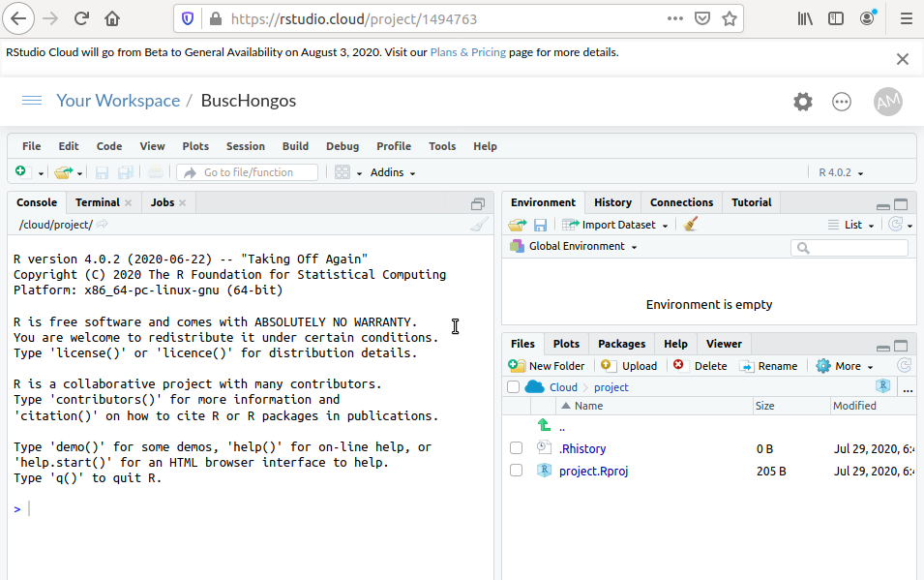Toggle the select all files checkbox

513,387
